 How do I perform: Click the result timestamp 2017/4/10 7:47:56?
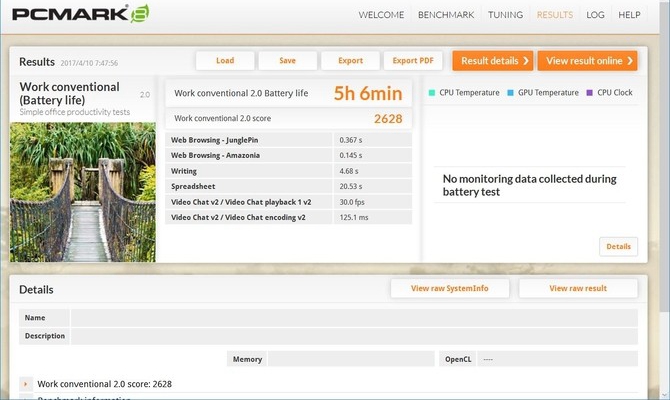click(x=89, y=63)
